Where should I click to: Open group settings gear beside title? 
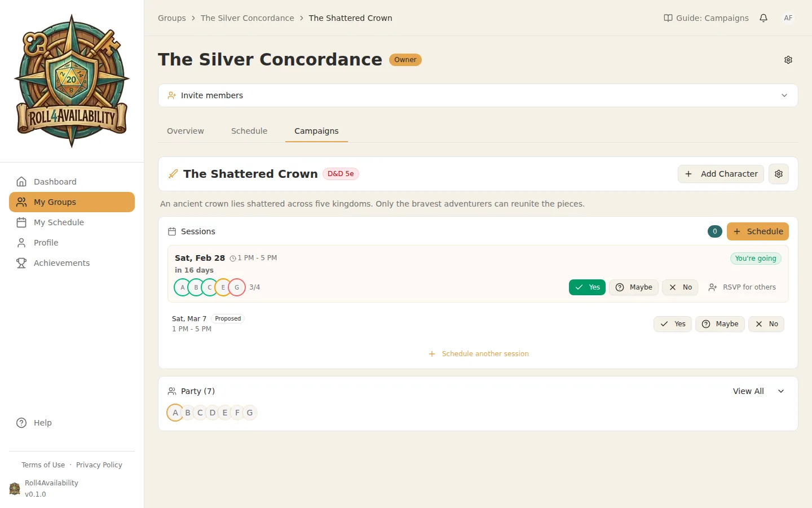(x=788, y=60)
